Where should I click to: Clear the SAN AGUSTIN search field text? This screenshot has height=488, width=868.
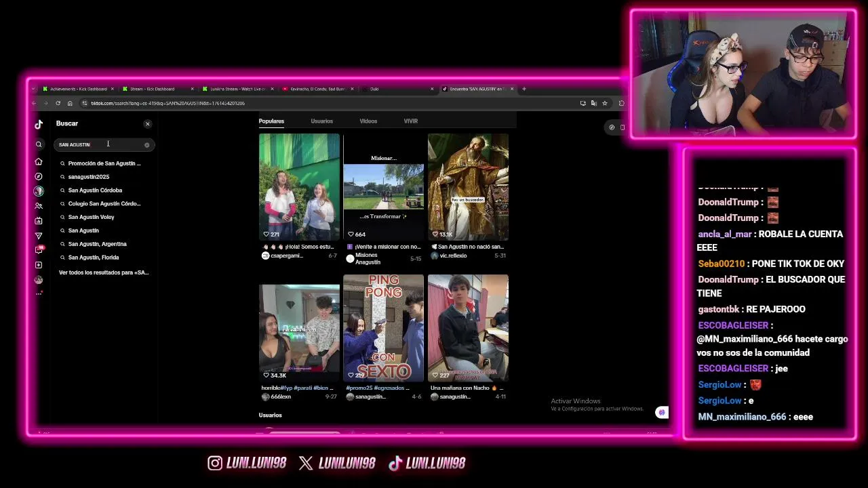(146, 144)
